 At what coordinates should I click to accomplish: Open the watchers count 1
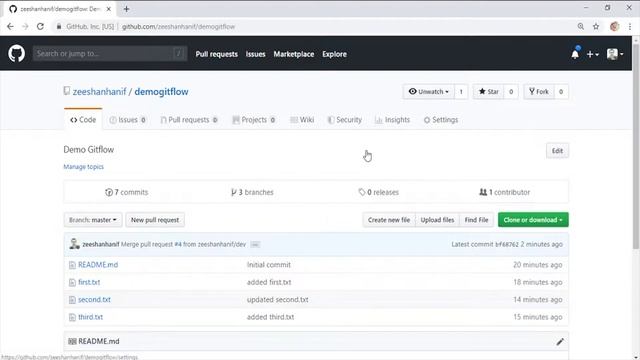[461, 92]
